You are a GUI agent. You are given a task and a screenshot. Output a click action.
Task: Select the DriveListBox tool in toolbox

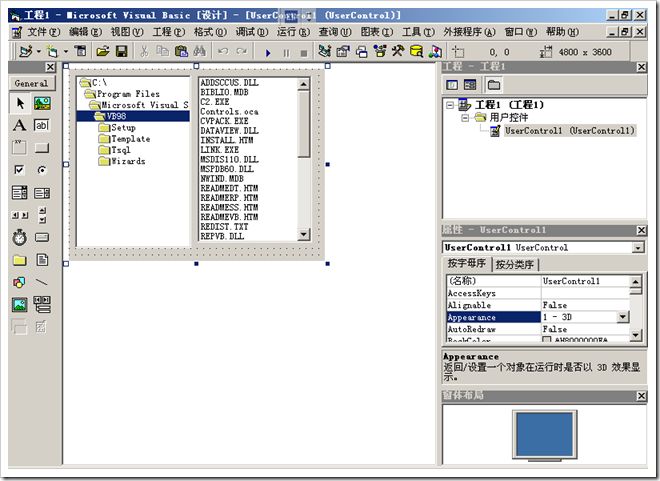(x=42, y=238)
